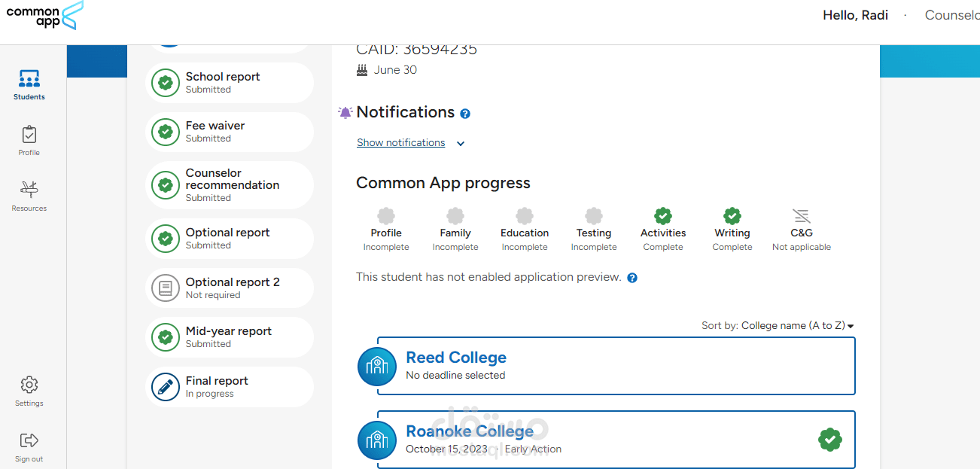
Task: Click the Family progress badge icon
Action: coord(455,216)
